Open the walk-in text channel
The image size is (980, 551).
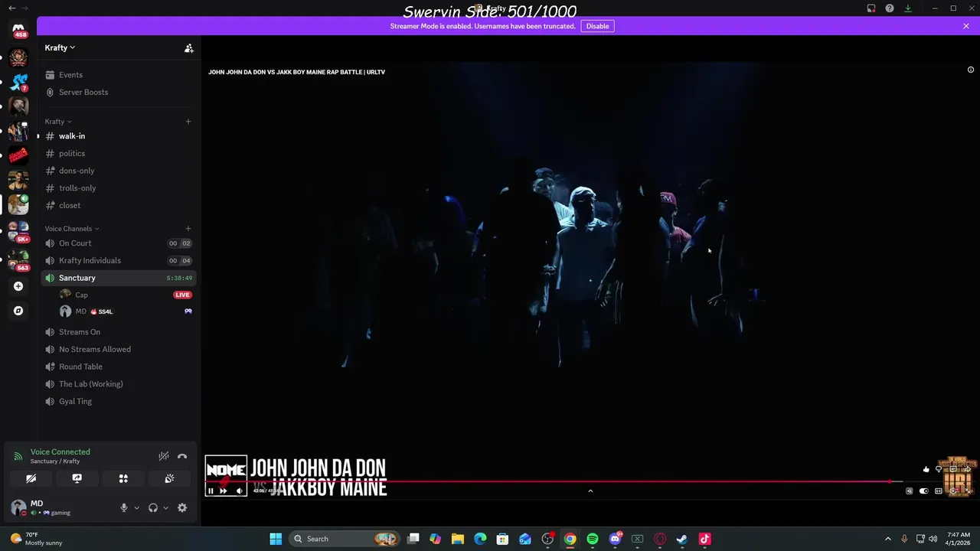[x=119, y=136]
